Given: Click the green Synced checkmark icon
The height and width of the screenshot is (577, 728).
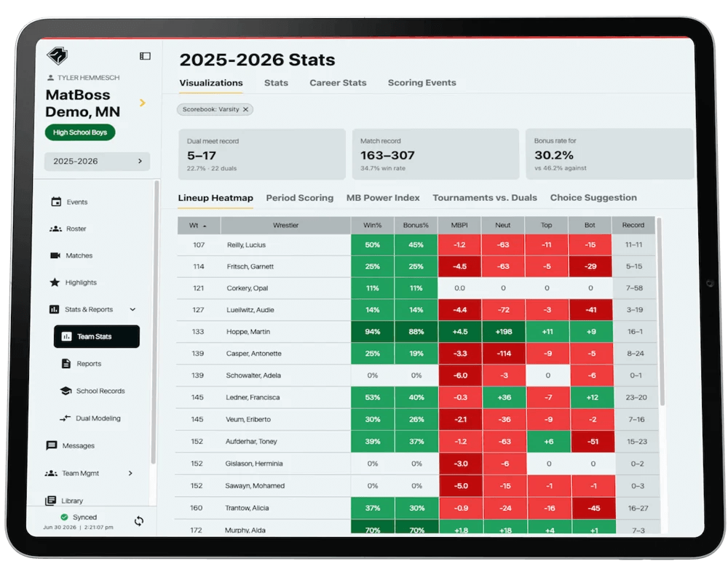Looking at the screenshot, I should (64, 517).
